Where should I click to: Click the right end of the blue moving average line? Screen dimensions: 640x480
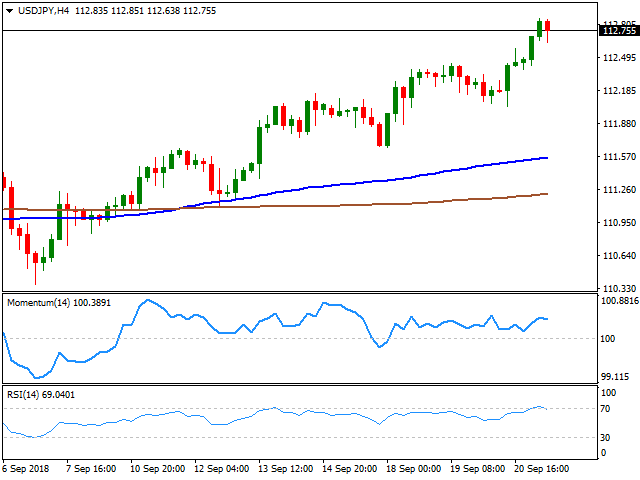pyautogui.click(x=547, y=158)
